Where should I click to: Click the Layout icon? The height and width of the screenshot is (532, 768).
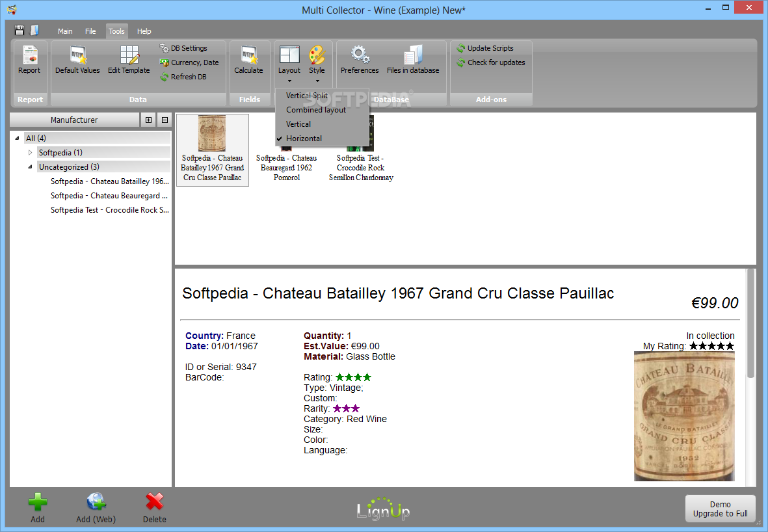289,55
